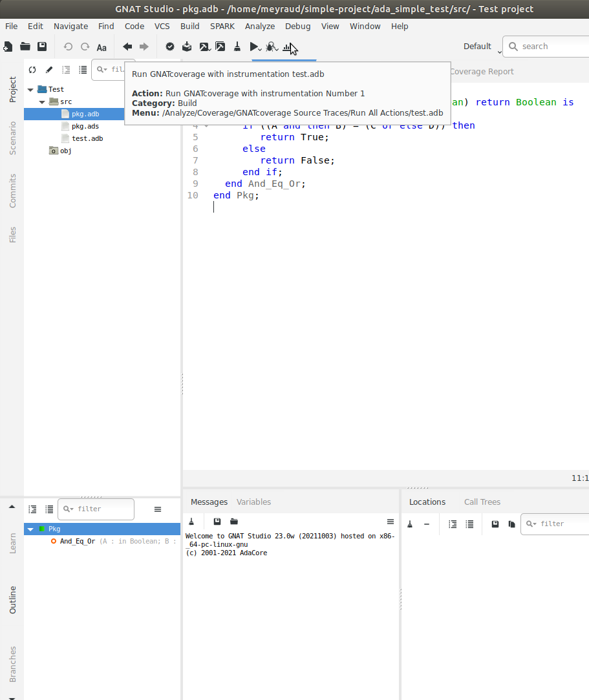The height and width of the screenshot is (700, 589).
Task: Expand all items in Locations panel
Action: [453, 524]
